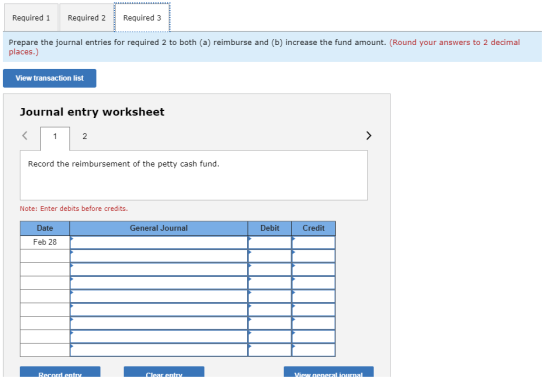Click Debit field in seventh row

click(x=270, y=323)
